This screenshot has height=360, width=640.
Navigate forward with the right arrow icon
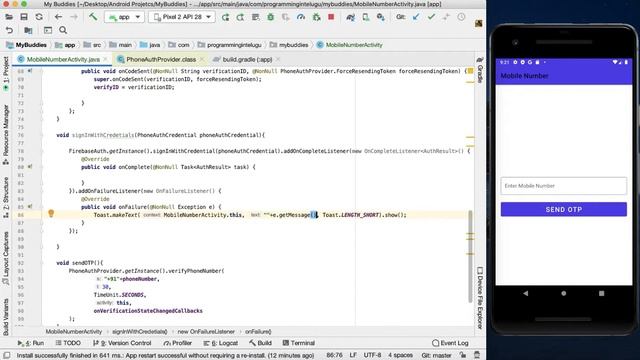pyautogui.click(x=73, y=17)
